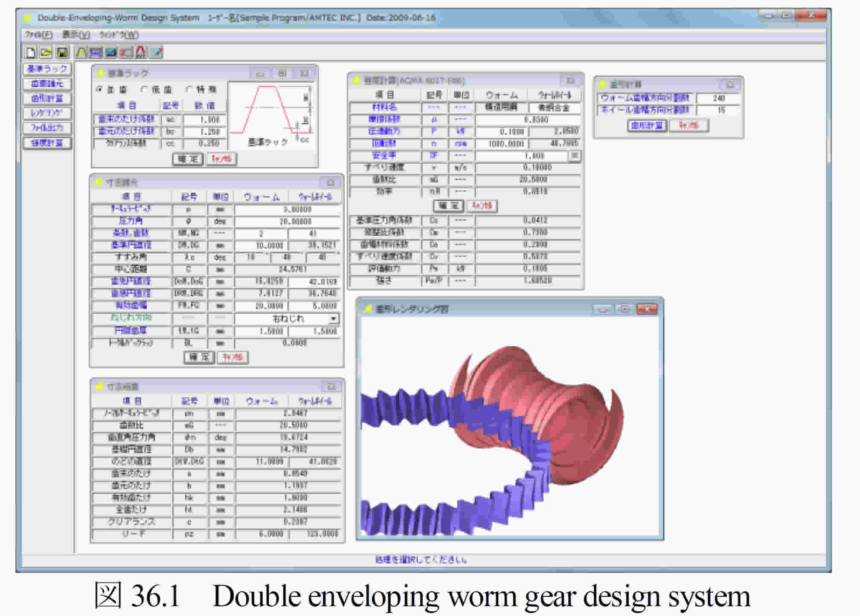This screenshot has width=860, height=616.
Task: Click the Open file toolbar icon
Action: point(46,52)
